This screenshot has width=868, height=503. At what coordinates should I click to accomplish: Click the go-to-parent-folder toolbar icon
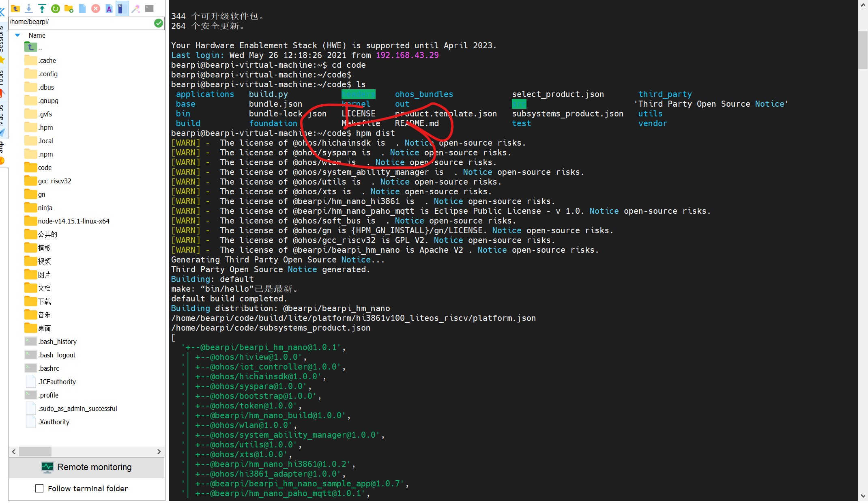pos(15,9)
